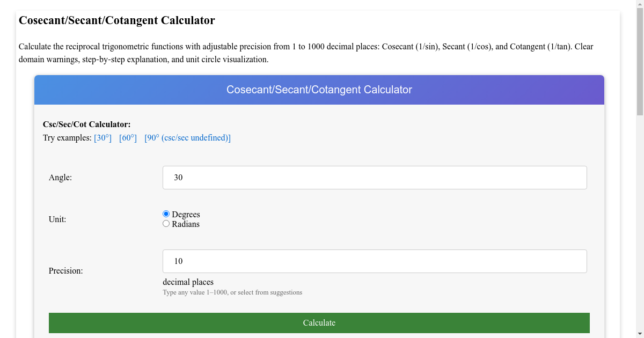Screen dimensions: 644x338
Task: Click the 'Angle:' field label
Action: pyautogui.click(x=60, y=177)
